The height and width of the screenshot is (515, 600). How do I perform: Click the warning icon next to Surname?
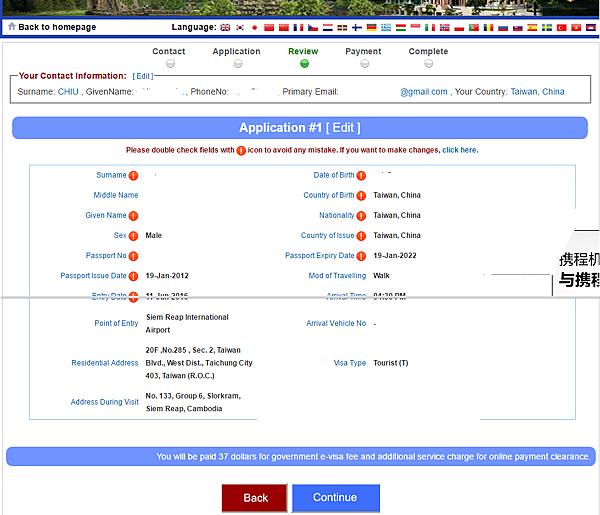tap(133, 176)
